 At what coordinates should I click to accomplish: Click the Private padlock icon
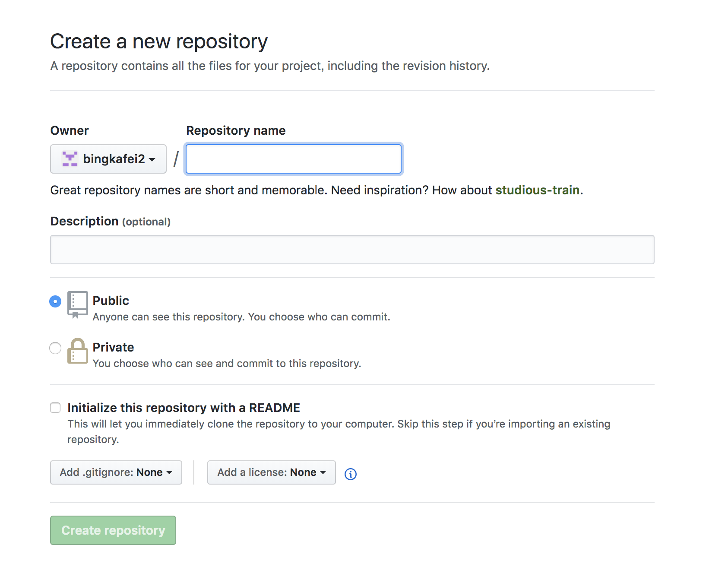78,351
